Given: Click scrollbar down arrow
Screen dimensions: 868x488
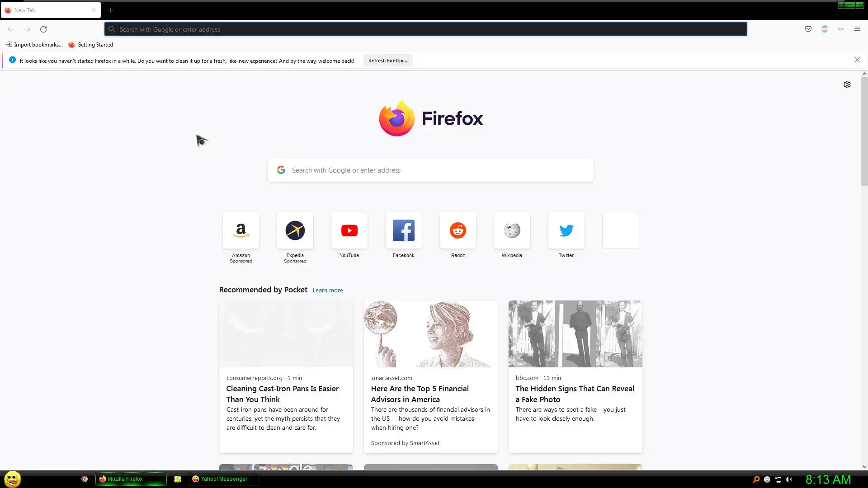Looking at the screenshot, I should [864, 467].
